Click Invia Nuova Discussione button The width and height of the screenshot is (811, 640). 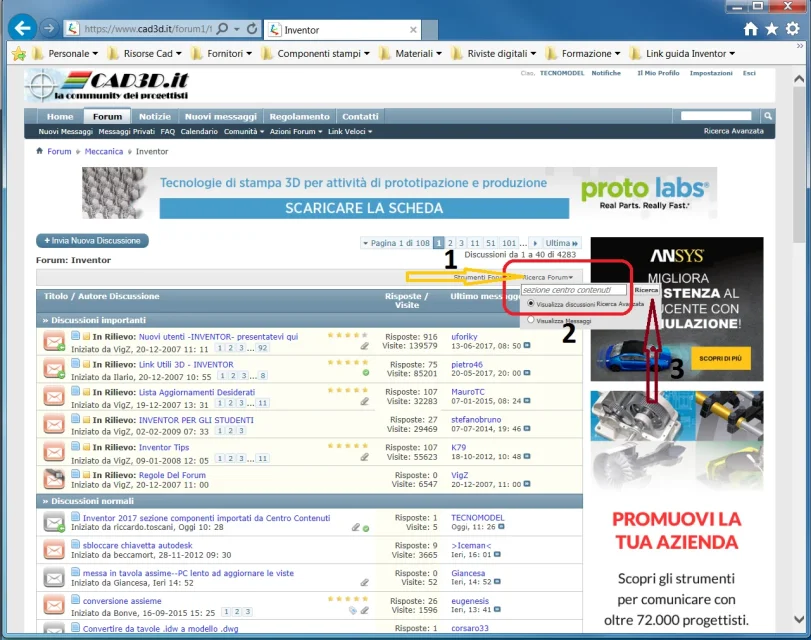pos(92,241)
